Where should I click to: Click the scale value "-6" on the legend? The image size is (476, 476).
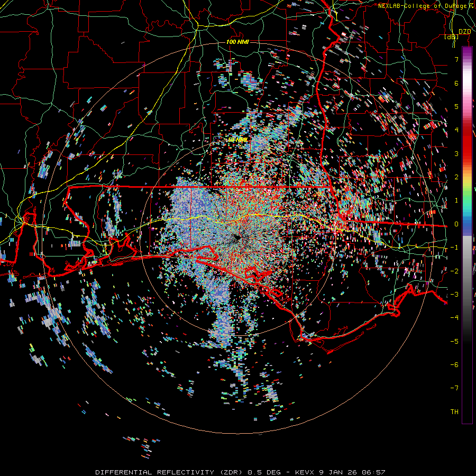[454, 364]
